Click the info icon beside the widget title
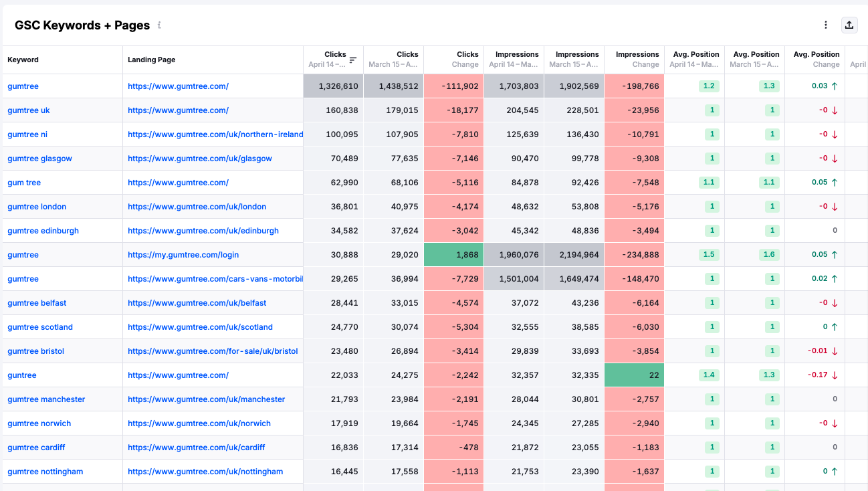 pos(159,25)
